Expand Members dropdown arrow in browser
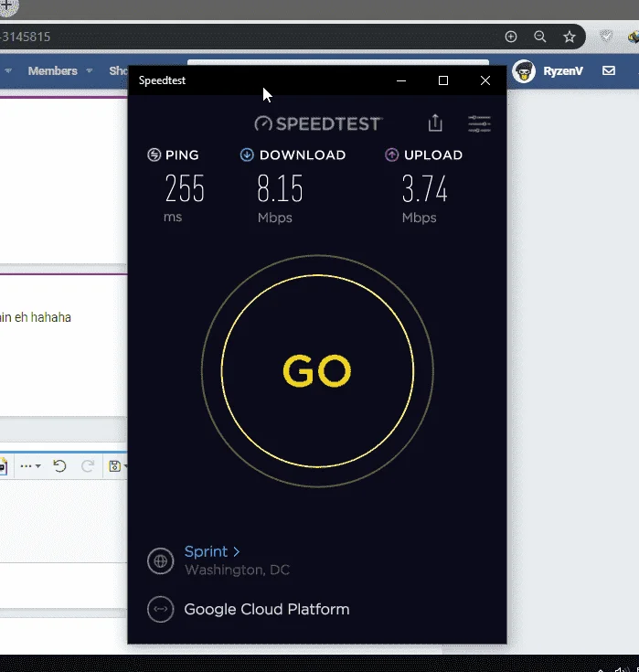 coord(90,70)
